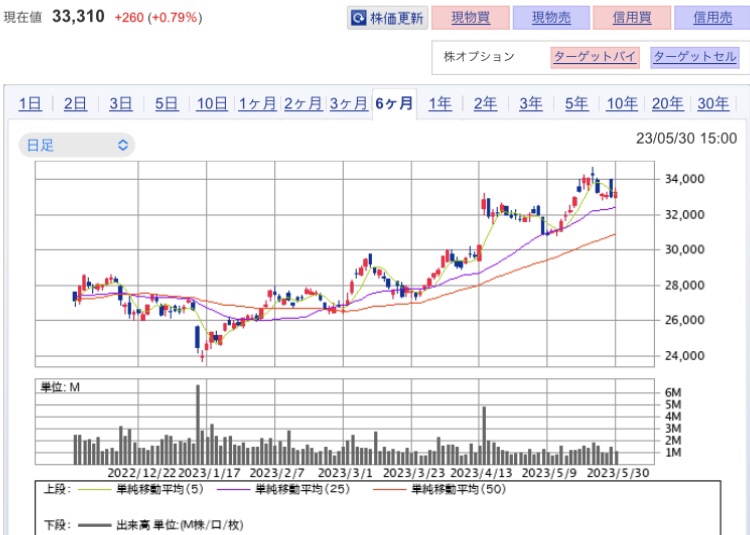Select the 5日 chart period tab
This screenshot has width=750, height=535.
(166, 103)
